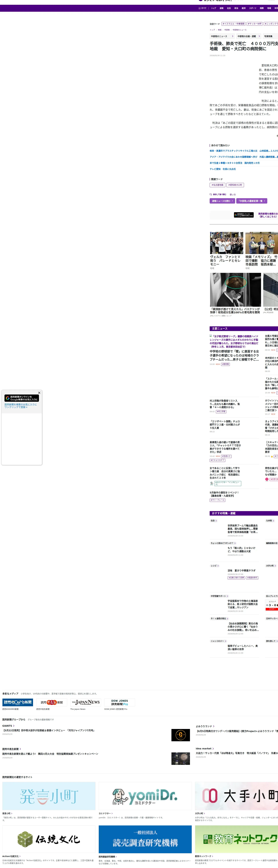Expand the ニャンコロジー category chip
Screen dimensions: 278x868
[218, 641]
